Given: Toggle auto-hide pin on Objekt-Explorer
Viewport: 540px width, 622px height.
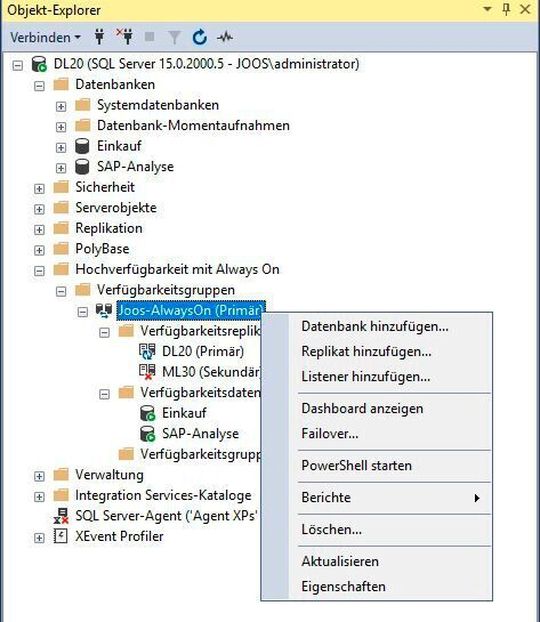Looking at the screenshot, I should pyautogui.click(x=506, y=9).
